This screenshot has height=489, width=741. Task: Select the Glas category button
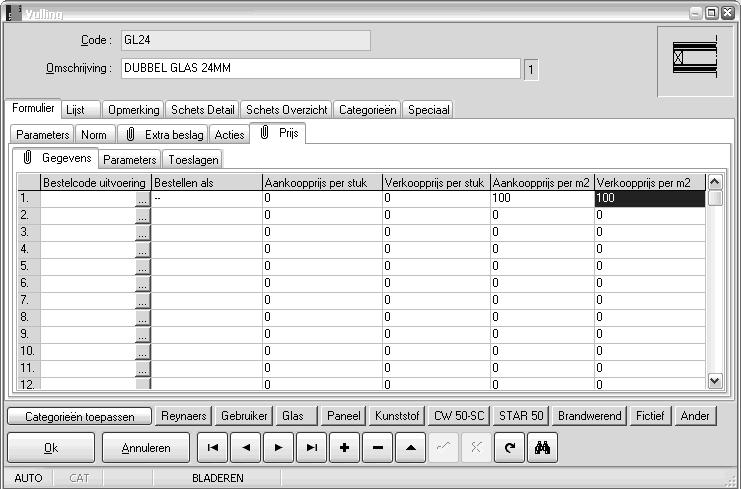coord(296,416)
